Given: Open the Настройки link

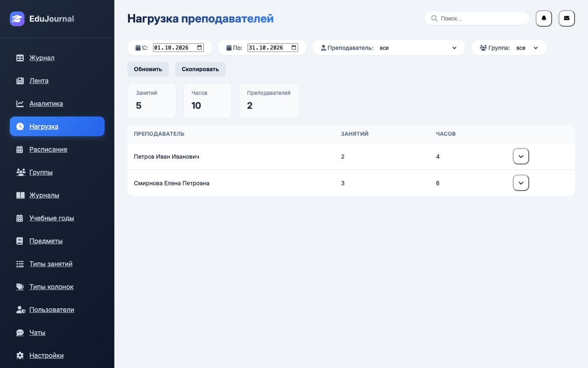Looking at the screenshot, I should coord(57,356).
